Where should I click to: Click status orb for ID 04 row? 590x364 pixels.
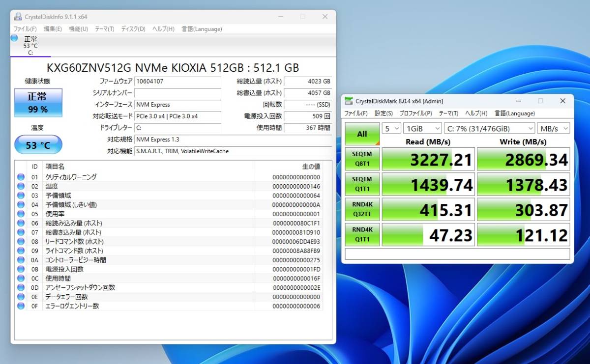pyautogui.click(x=21, y=204)
